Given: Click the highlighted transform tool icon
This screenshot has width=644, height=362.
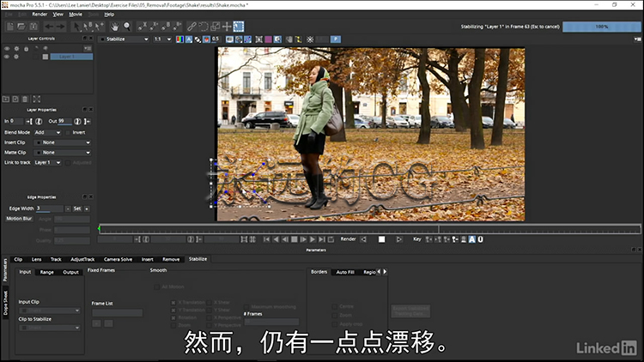Looking at the screenshot, I should point(239,27).
